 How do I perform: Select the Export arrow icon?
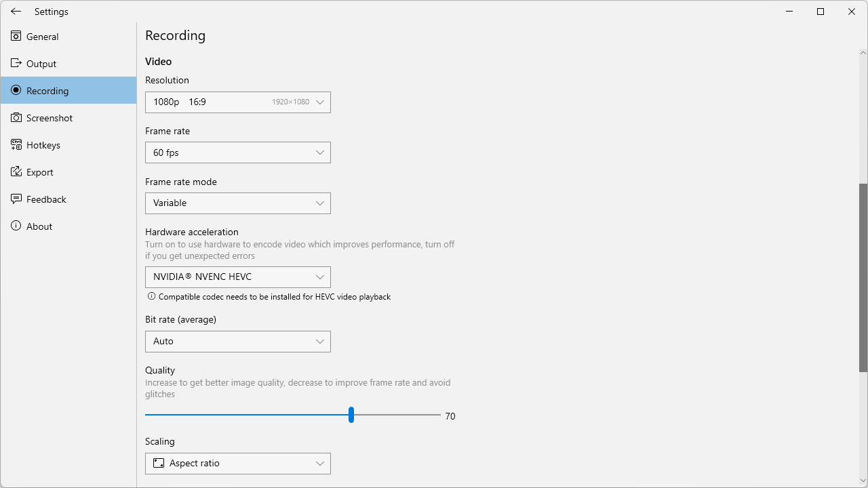16,171
